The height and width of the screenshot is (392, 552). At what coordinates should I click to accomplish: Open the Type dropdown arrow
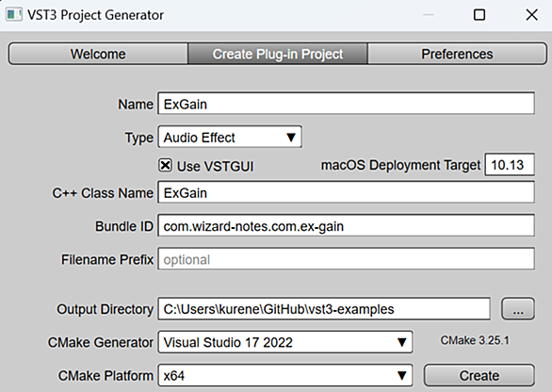(x=291, y=137)
